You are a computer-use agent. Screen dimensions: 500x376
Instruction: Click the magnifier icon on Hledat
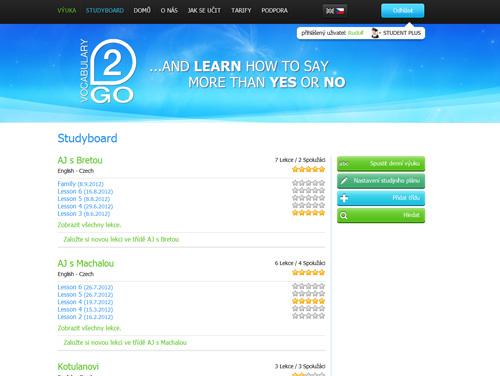point(344,215)
